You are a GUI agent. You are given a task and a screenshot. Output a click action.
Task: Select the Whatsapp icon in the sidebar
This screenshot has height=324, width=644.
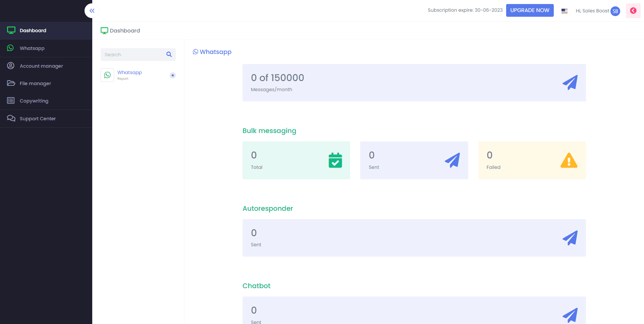click(10, 48)
